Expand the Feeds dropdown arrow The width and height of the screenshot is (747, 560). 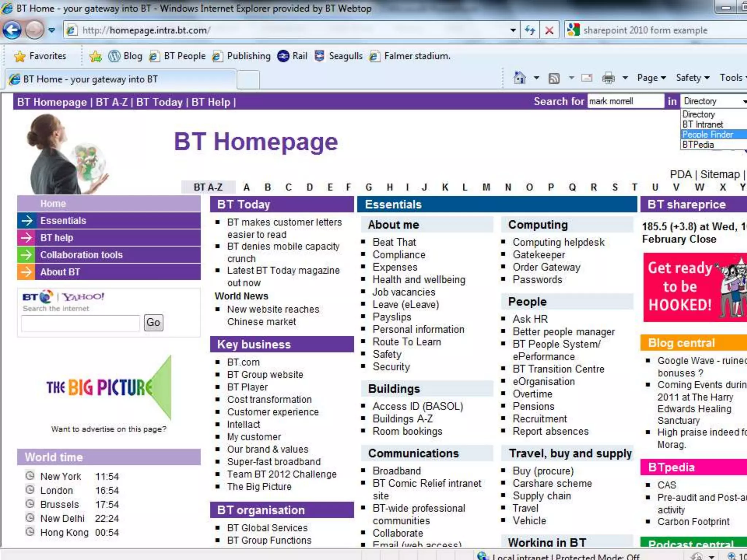click(x=572, y=78)
